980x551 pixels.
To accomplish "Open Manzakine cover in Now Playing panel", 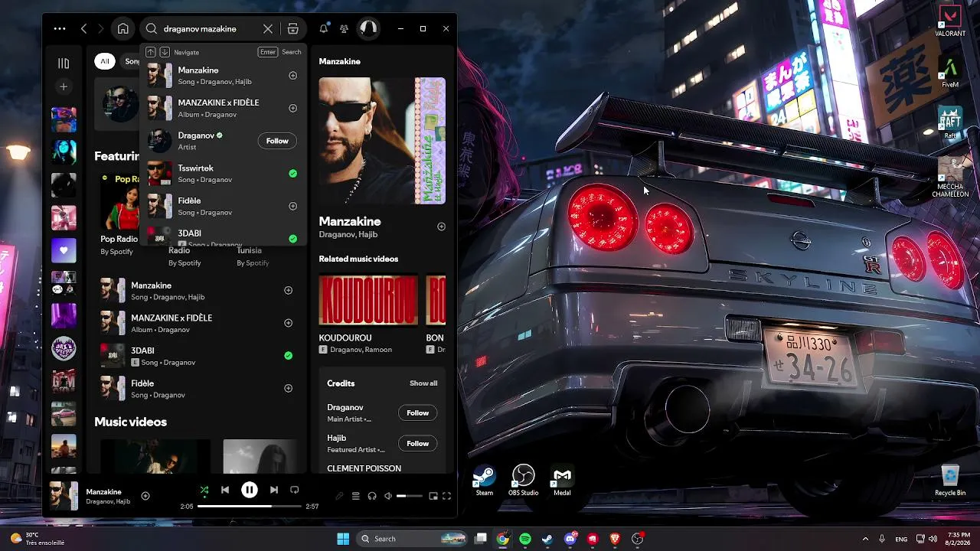I will 382,141.
